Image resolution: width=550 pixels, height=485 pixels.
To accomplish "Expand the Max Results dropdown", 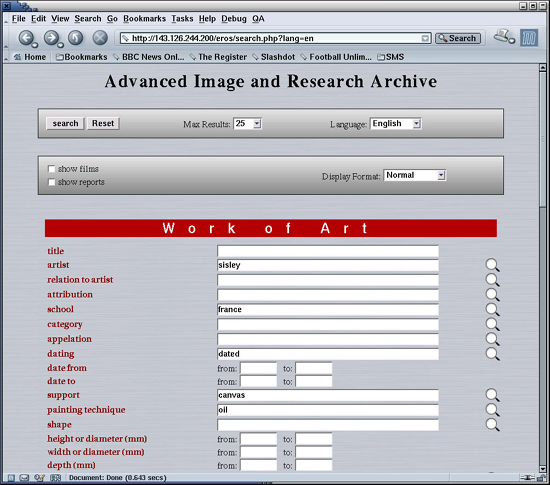I will (248, 123).
